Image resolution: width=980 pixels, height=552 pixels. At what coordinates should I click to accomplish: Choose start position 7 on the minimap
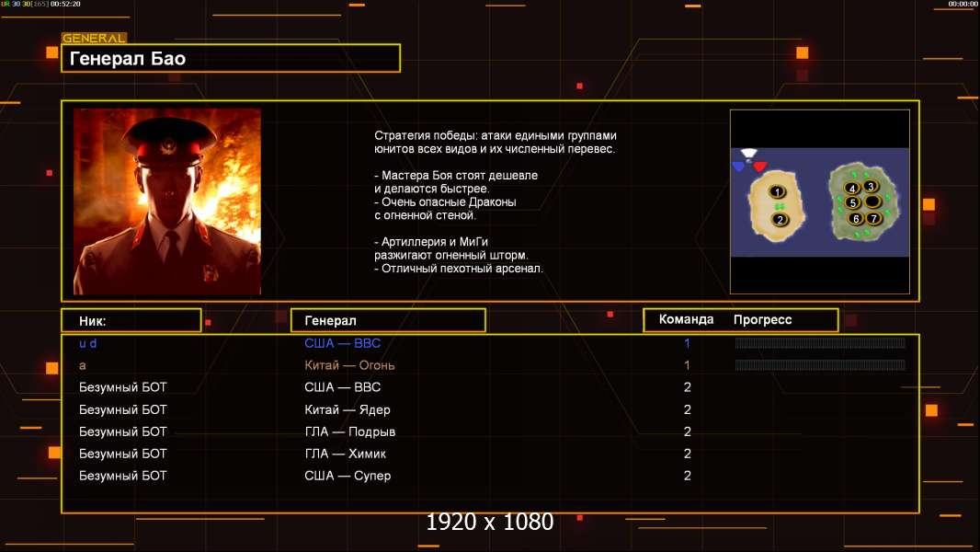[873, 218]
